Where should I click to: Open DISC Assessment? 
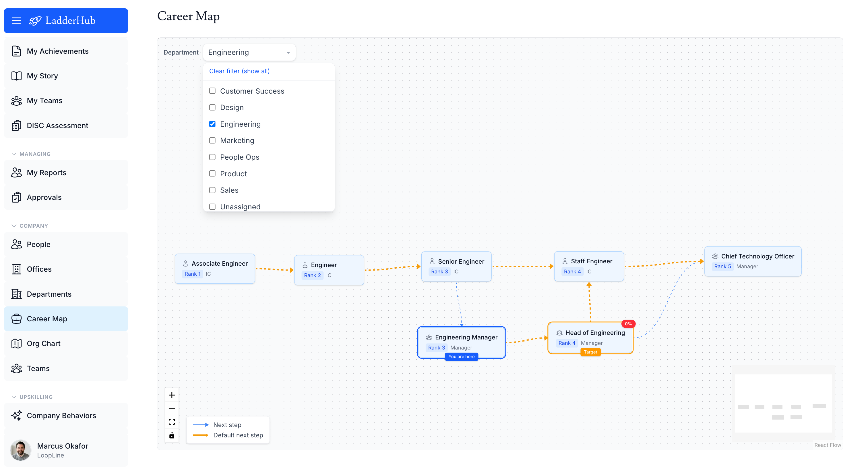[66, 125]
